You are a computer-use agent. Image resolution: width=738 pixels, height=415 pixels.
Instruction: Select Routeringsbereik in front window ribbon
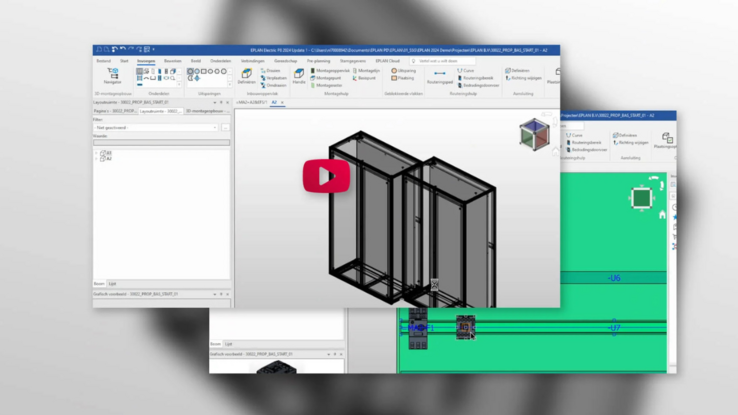(x=475, y=78)
